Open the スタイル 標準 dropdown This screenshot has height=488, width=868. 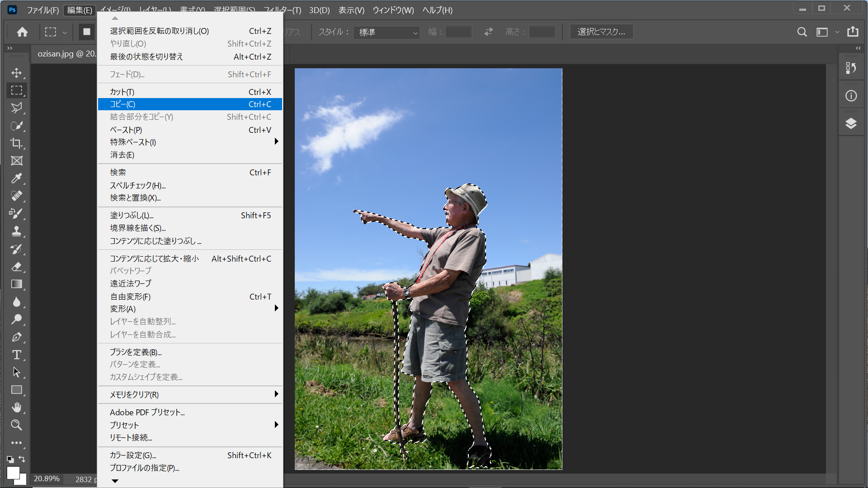(x=387, y=33)
